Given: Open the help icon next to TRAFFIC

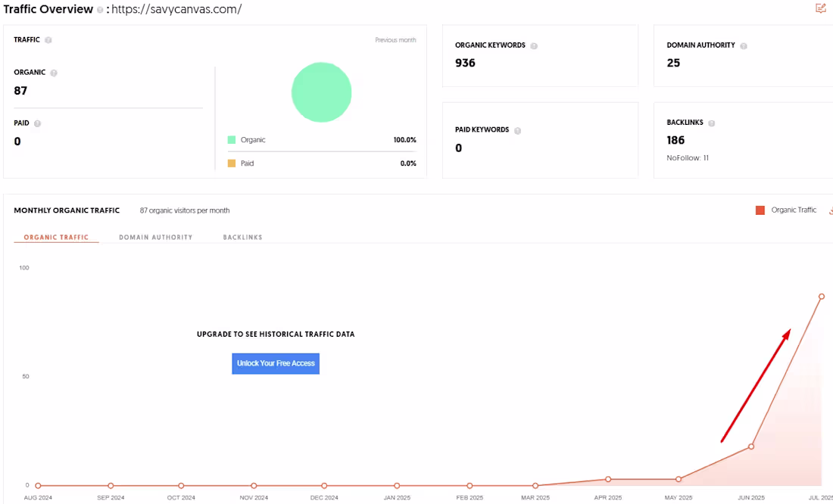Looking at the screenshot, I should tap(48, 40).
